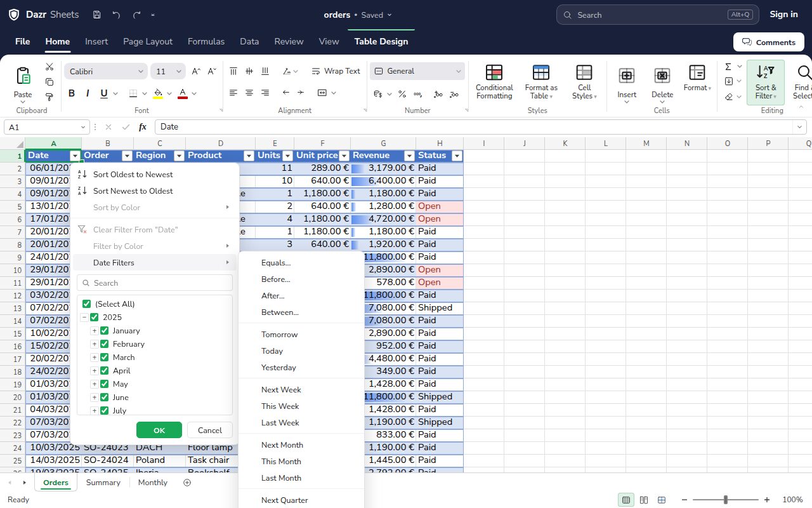Open the Revenue column filter dropdown
The image size is (812, 508).
click(x=409, y=156)
